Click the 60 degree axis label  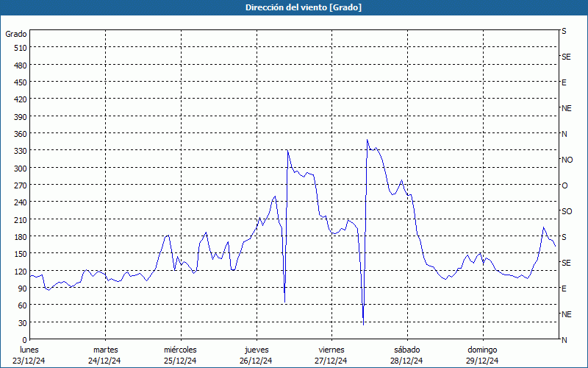(x=23, y=305)
